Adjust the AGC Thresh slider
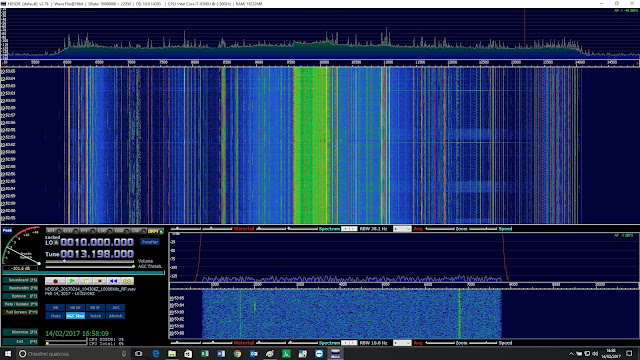The width and height of the screenshot is (640, 360). coord(90,267)
